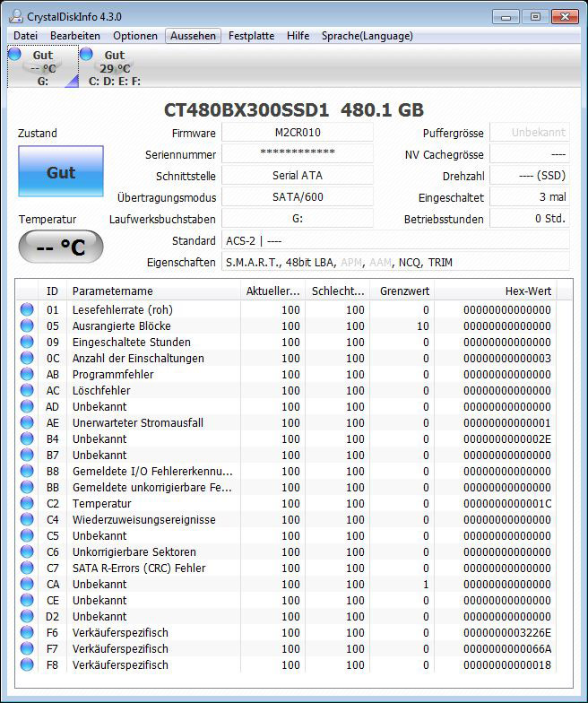Viewport: 588px width, 703px height.
Task: Click the Drehzahl field (SSD)
Action: click(530, 176)
